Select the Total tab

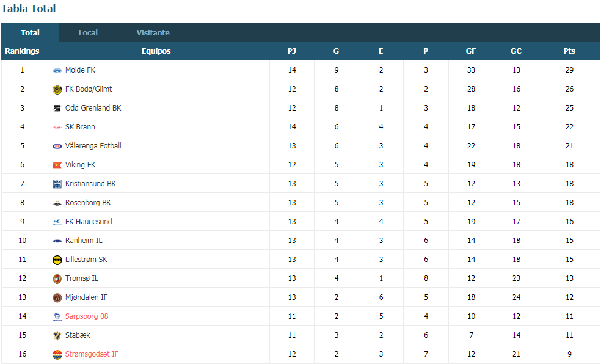click(30, 32)
